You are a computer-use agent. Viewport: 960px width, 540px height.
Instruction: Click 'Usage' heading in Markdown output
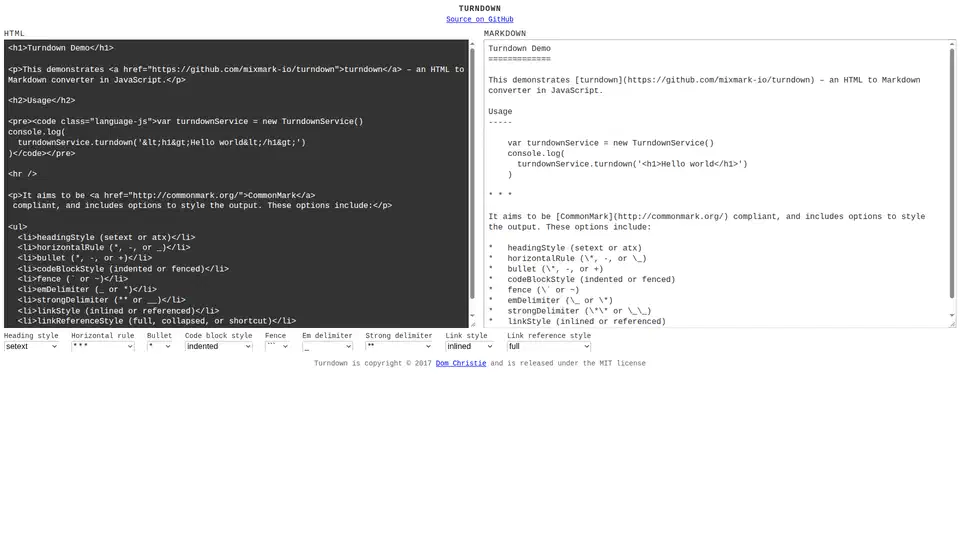500,111
